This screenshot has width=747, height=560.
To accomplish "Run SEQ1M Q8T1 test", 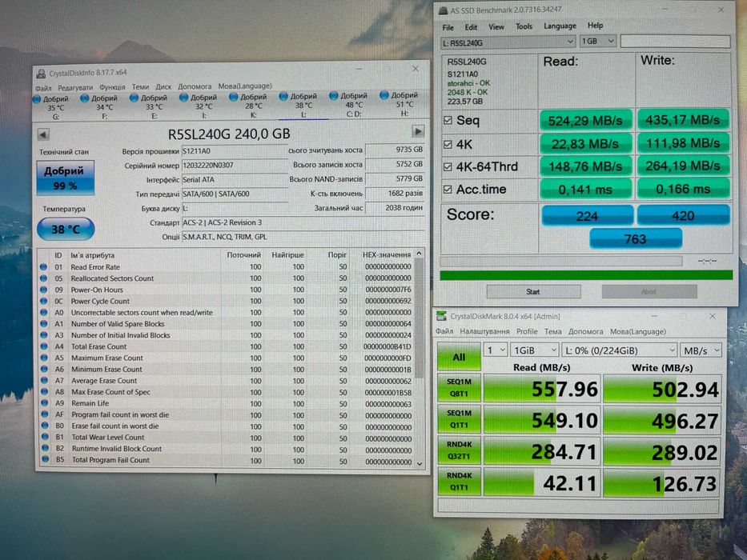I will [460, 388].
